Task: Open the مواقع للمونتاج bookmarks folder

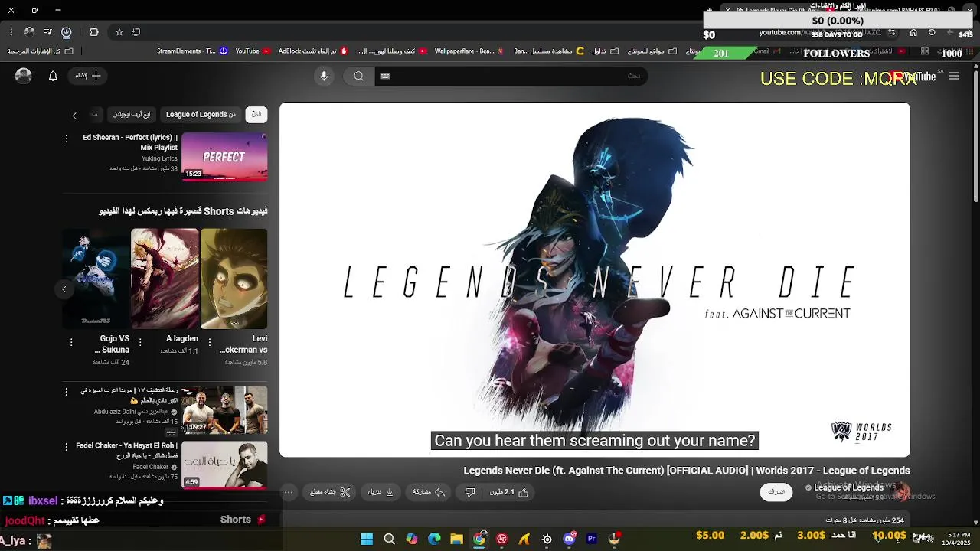Action: click(x=652, y=51)
